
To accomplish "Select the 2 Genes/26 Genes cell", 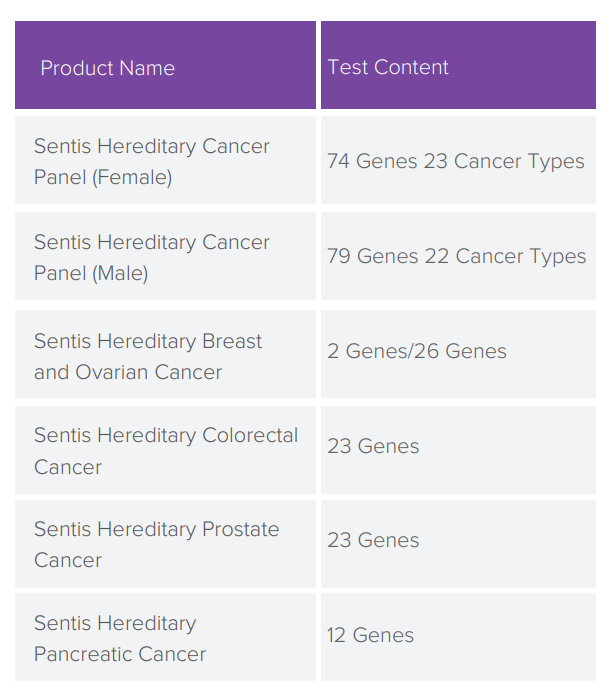I will (x=458, y=354).
